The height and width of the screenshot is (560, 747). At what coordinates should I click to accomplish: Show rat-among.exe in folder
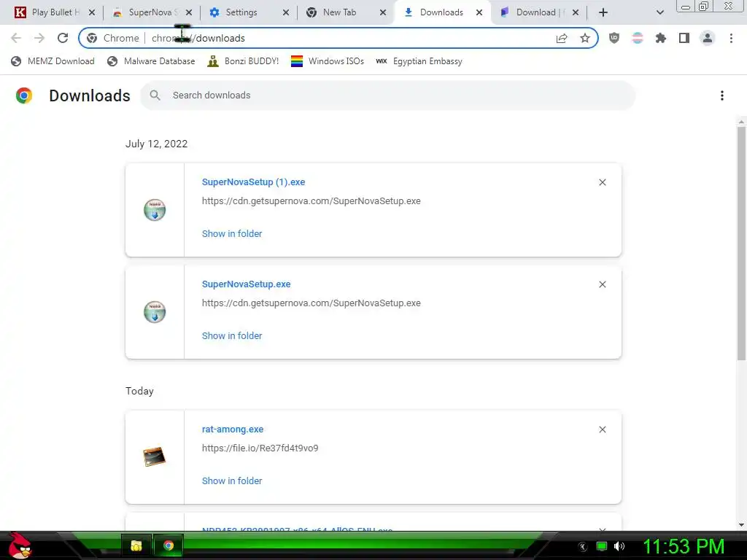(231, 481)
